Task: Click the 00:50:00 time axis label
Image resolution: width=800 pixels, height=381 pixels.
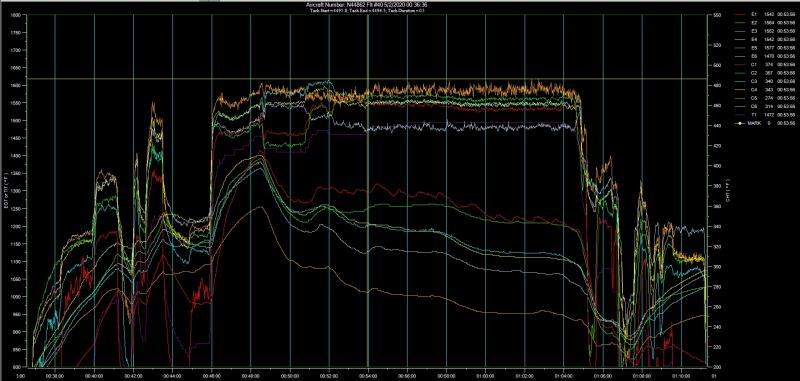Action: [290, 375]
